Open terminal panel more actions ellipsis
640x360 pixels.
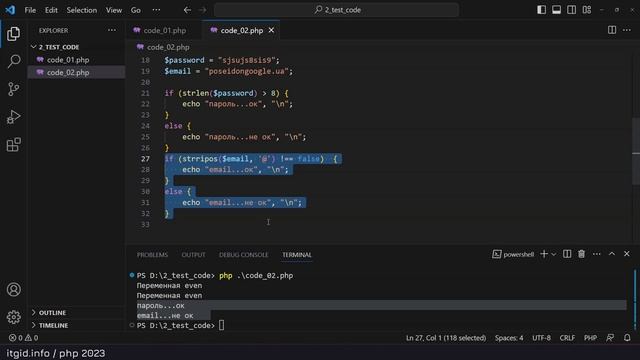[x=597, y=254]
